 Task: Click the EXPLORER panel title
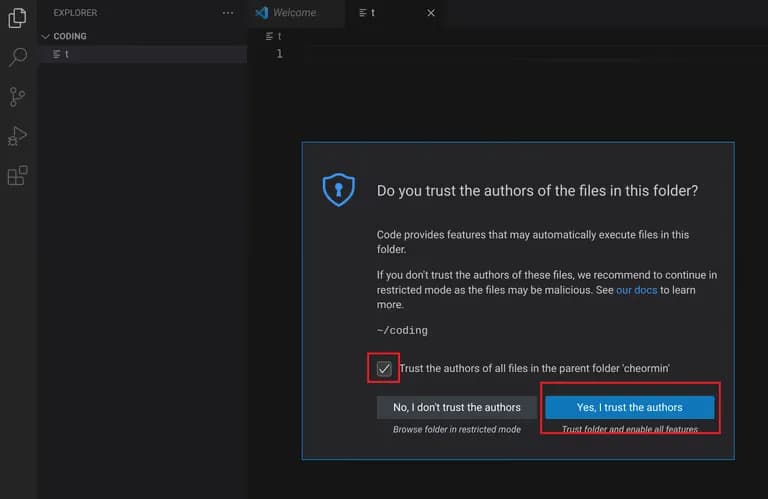(x=75, y=13)
